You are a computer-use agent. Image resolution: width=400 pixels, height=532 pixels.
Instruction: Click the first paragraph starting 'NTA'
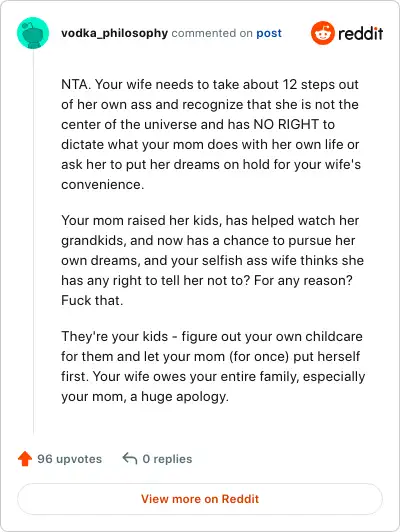pyautogui.click(x=211, y=134)
